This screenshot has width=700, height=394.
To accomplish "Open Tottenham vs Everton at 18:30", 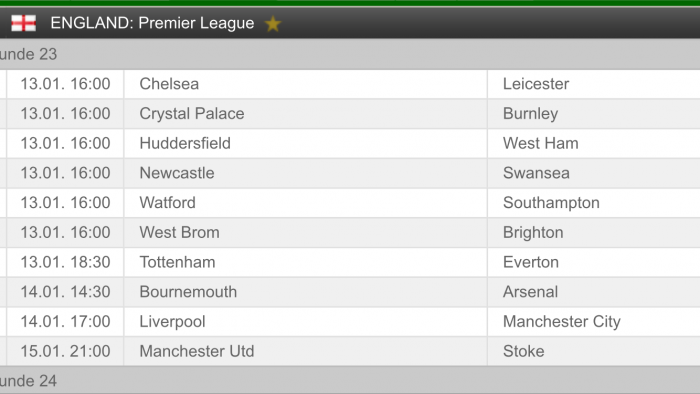I will [x=350, y=262].
